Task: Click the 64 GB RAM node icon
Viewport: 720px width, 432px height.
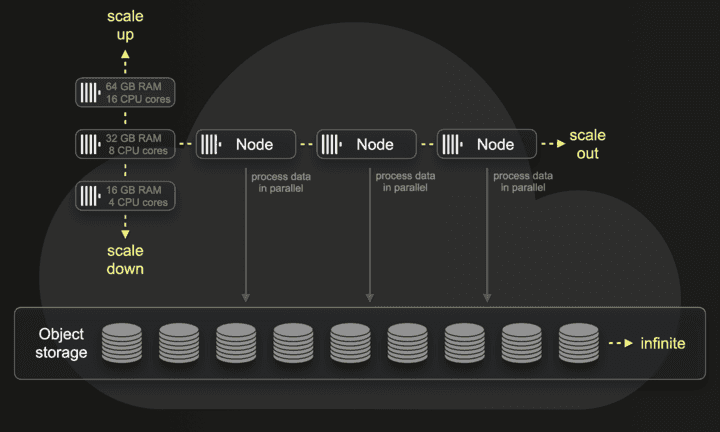Action: tap(90, 93)
